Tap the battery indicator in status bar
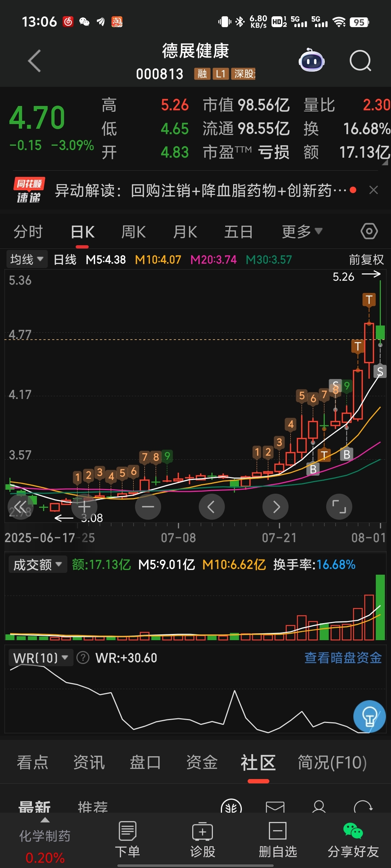The width and height of the screenshot is (391, 868). (x=360, y=22)
